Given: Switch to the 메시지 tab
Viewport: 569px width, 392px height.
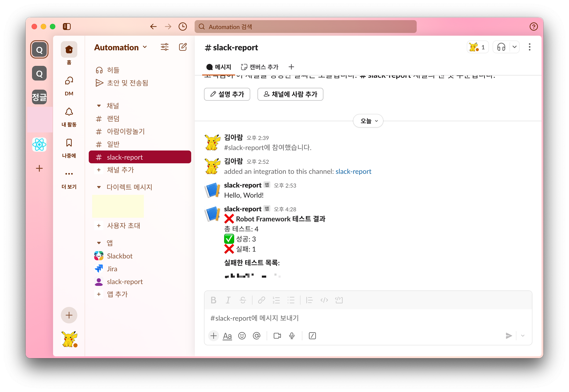Looking at the screenshot, I should (219, 67).
